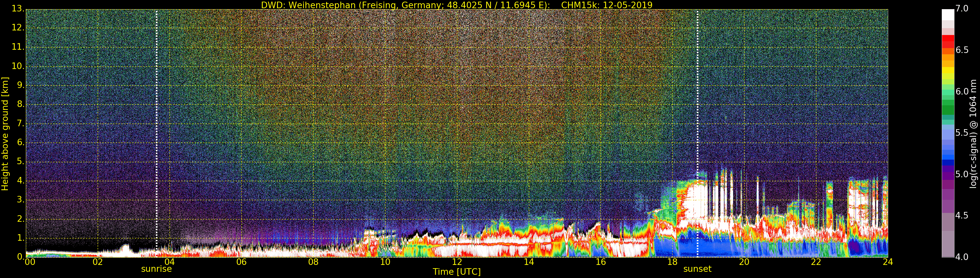The image size is (980, 278).
Task: Click the blue band of the colorbar
Action: pyautogui.click(x=948, y=155)
